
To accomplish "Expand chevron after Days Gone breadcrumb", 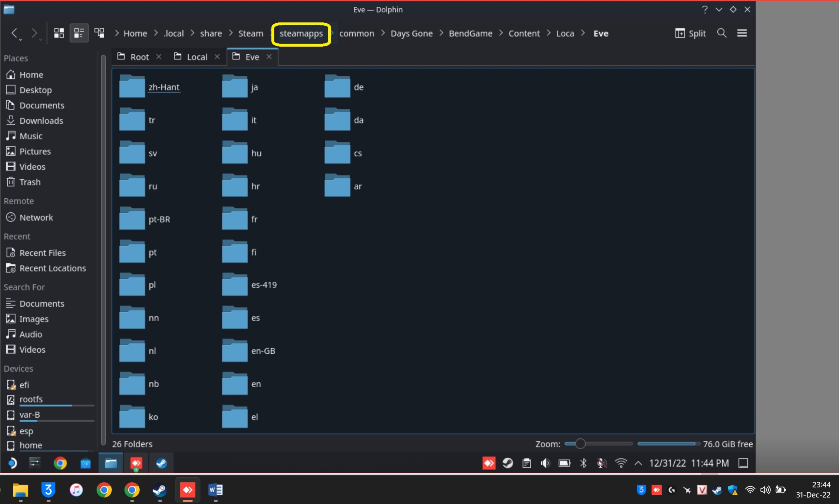I will point(441,33).
